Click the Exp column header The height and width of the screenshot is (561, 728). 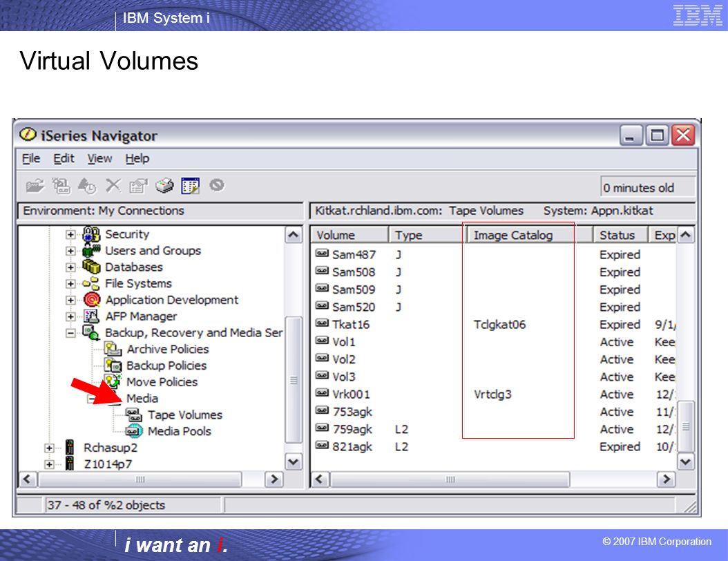[x=663, y=235]
